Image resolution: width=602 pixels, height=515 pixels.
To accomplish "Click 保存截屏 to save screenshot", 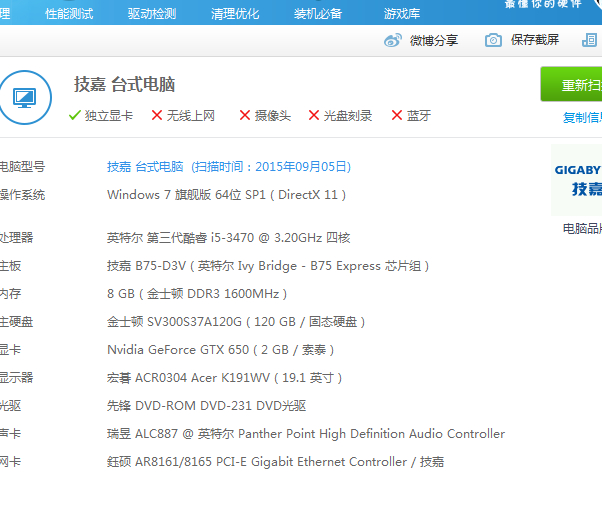I will tap(535, 40).
